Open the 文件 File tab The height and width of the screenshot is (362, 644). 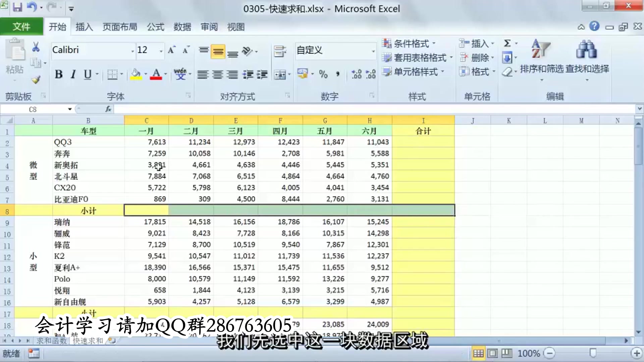(21, 26)
